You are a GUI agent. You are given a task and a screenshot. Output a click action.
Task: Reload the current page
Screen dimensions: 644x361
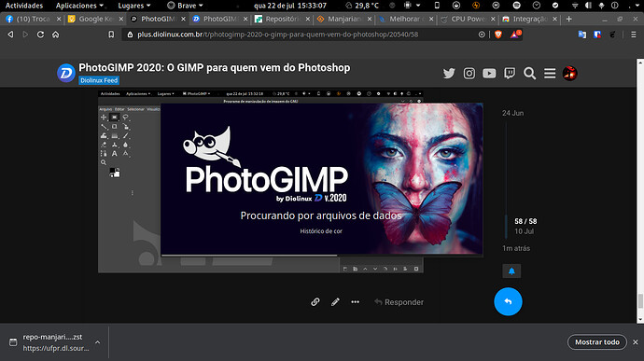click(40, 35)
